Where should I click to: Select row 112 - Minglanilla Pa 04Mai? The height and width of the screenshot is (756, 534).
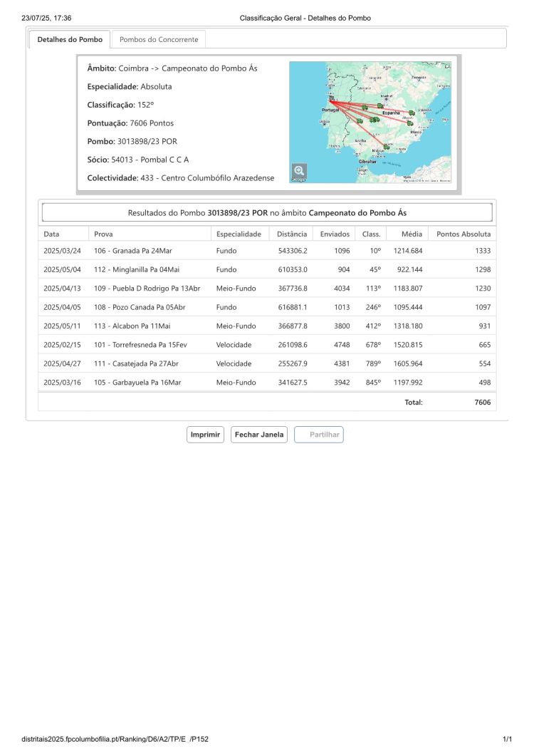(267, 269)
